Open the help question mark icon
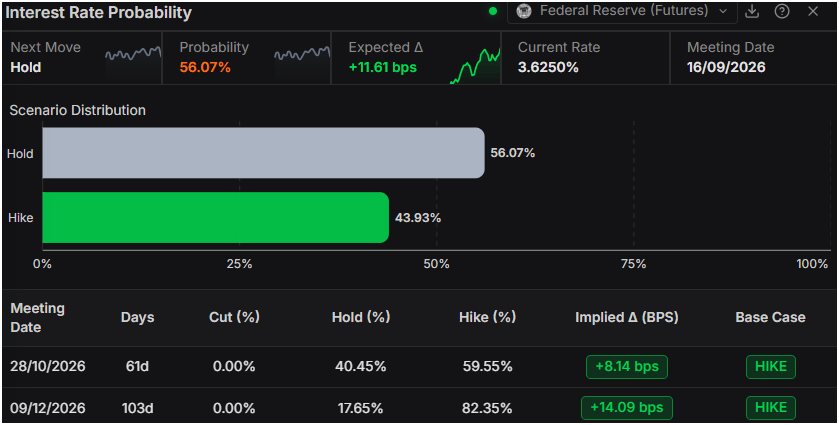 coord(782,11)
